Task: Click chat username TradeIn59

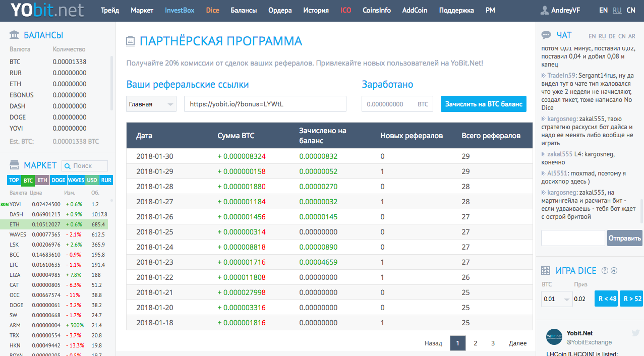Action: click(x=561, y=75)
